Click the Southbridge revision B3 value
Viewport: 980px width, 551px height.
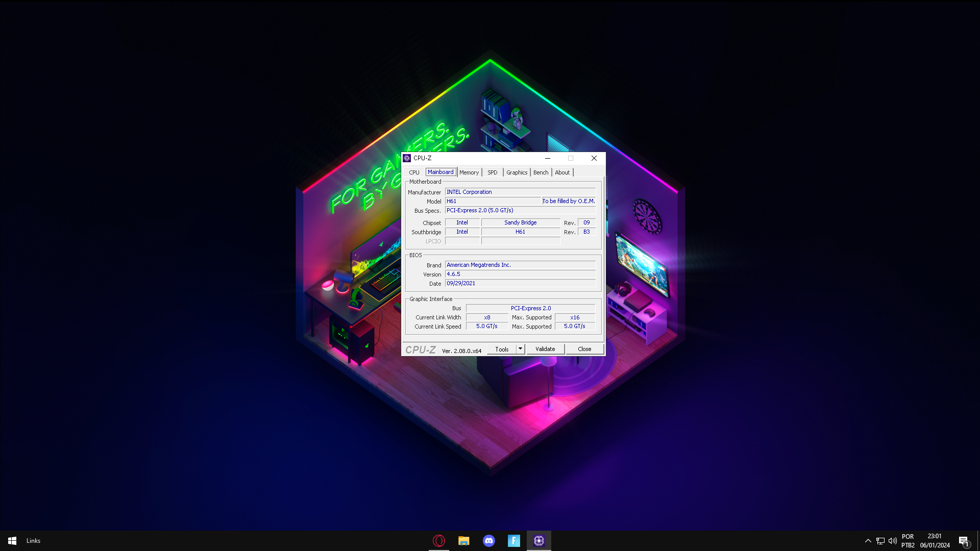point(586,232)
